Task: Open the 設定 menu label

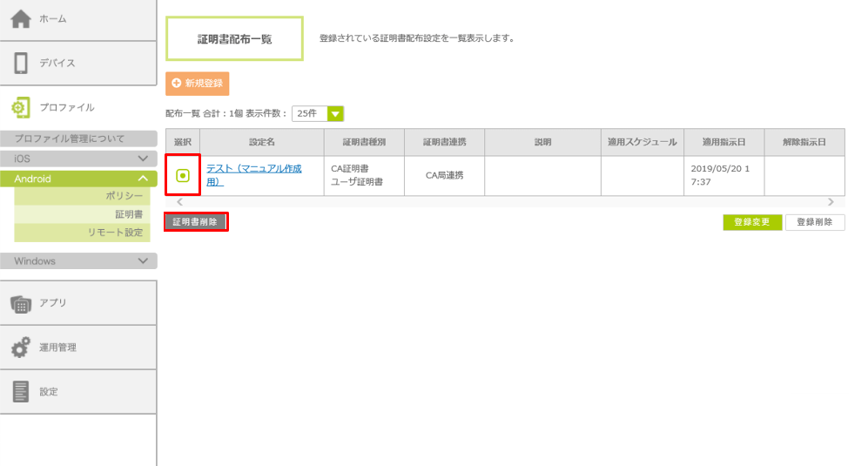Action: 49,392
